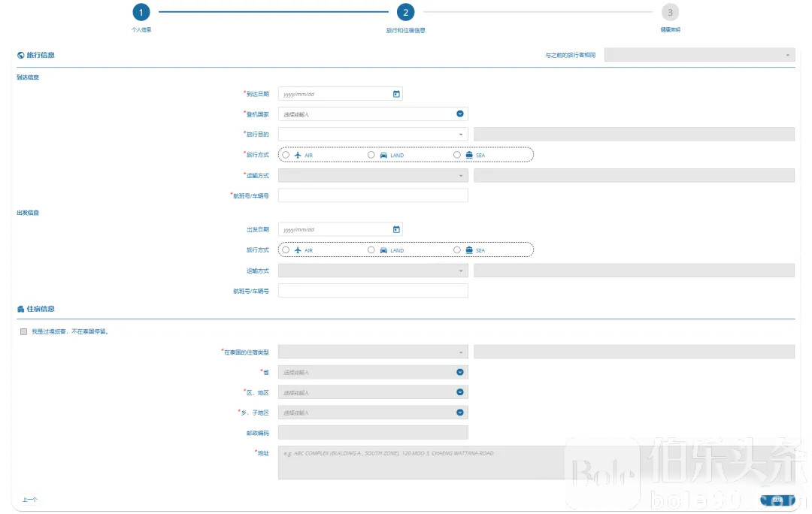Click the hotel icon beside 住宿信息
This screenshot has width=812, height=514.
(x=20, y=309)
